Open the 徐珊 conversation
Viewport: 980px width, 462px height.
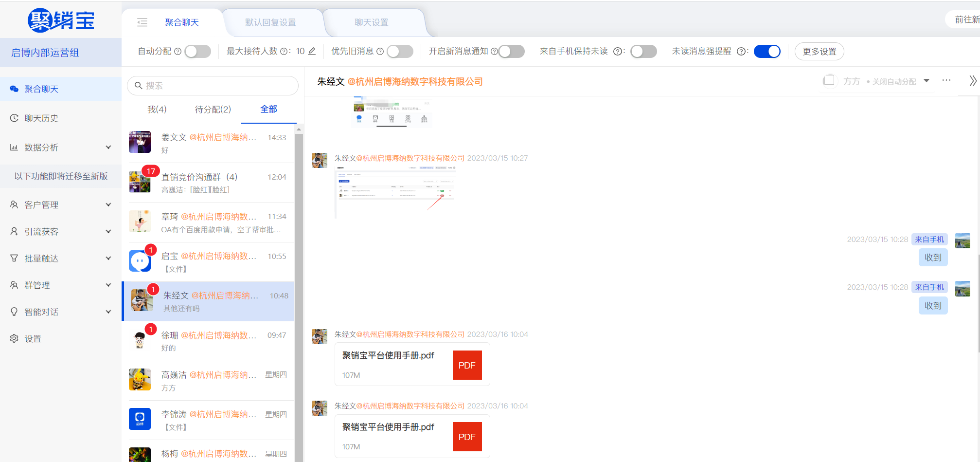(x=210, y=341)
